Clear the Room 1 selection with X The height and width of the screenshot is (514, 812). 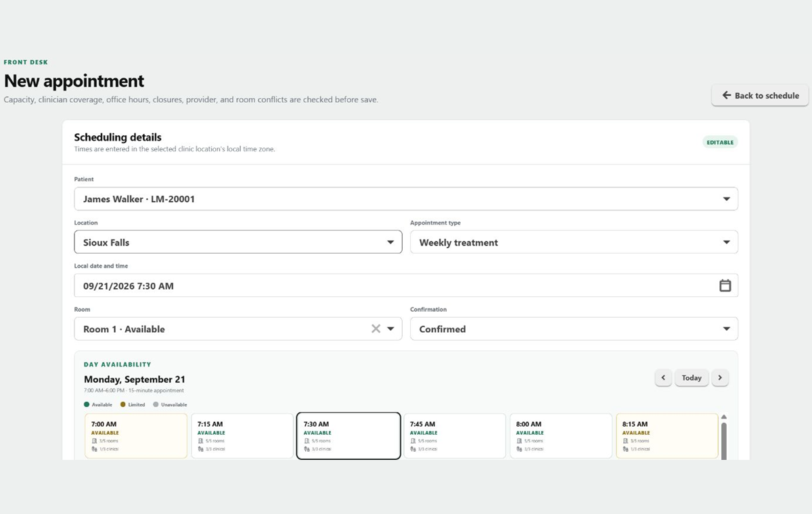(x=376, y=329)
